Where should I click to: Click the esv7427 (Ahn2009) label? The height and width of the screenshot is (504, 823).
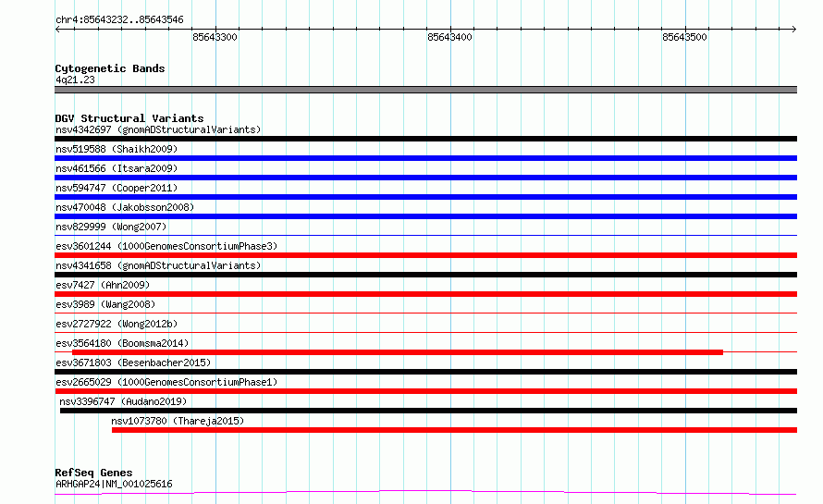point(103,285)
